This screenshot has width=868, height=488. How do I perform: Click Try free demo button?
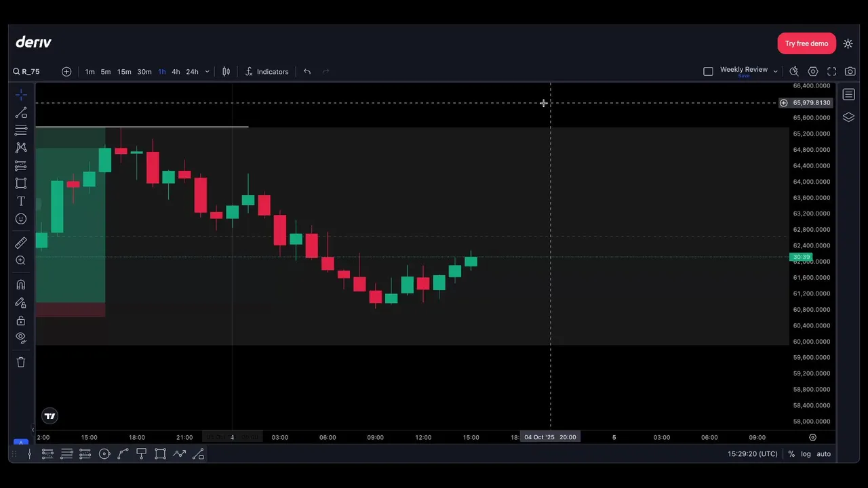[x=806, y=43]
